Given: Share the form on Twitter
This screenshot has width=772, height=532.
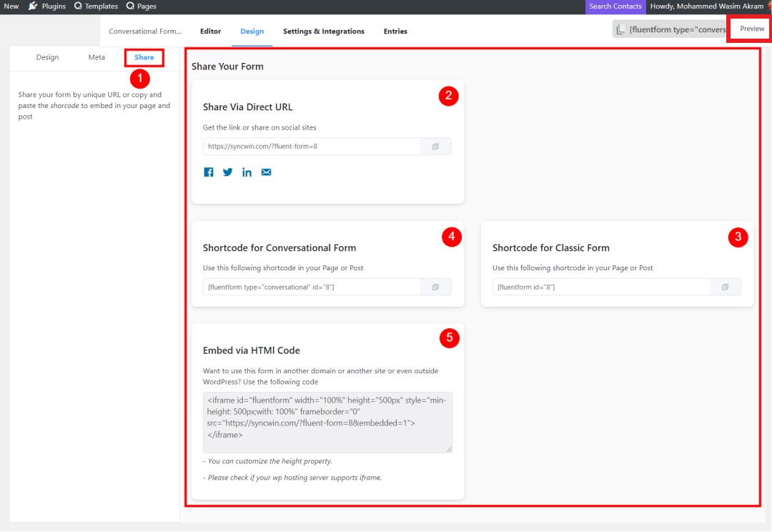Looking at the screenshot, I should (227, 172).
